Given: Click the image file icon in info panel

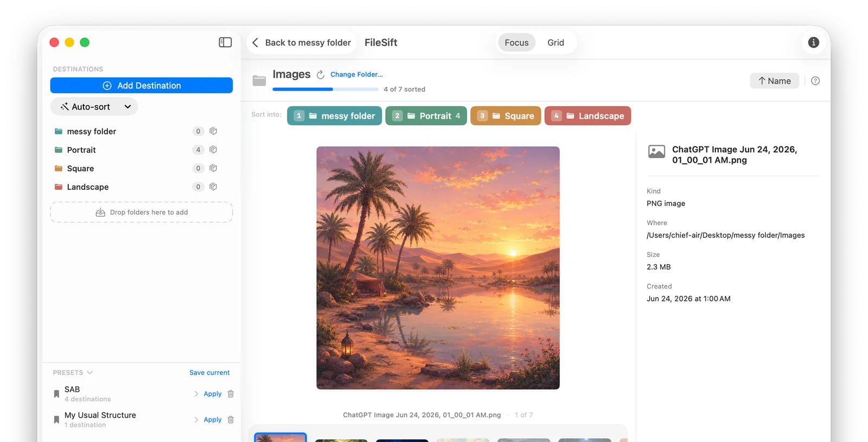Looking at the screenshot, I should [x=656, y=152].
